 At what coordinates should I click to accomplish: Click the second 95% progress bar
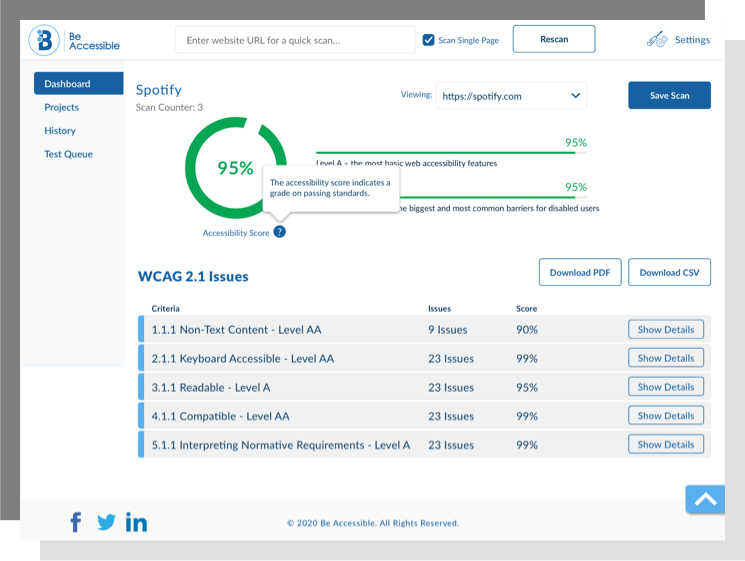point(493,197)
